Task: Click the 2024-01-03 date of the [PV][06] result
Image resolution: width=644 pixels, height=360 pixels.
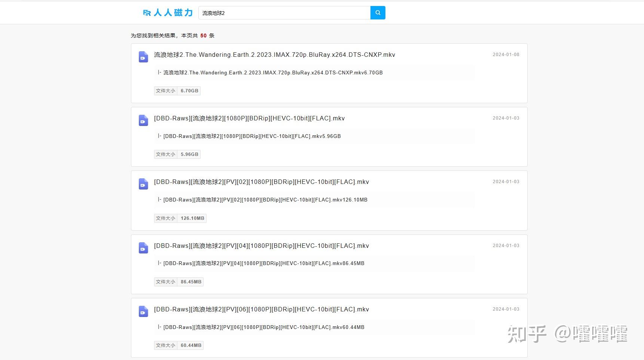Action: 506,309
